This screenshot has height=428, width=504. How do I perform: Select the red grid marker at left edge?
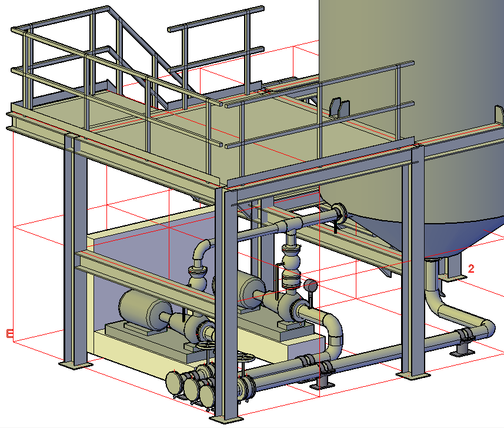point(10,334)
